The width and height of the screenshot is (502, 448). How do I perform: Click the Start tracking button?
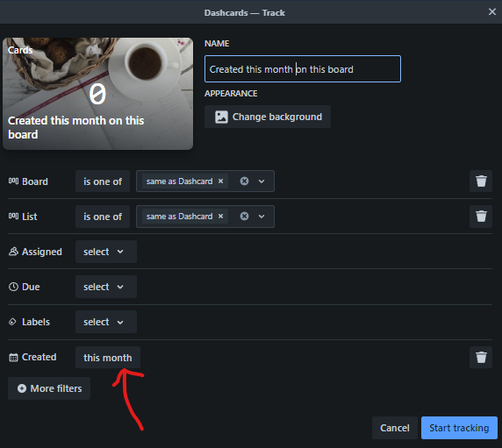pyautogui.click(x=459, y=428)
